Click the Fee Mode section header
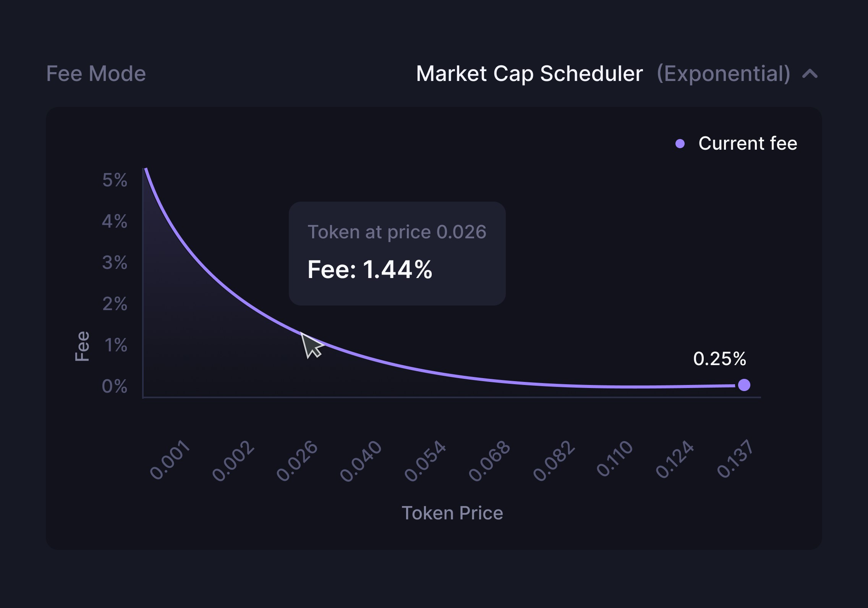Viewport: 868px width, 608px height. click(96, 74)
